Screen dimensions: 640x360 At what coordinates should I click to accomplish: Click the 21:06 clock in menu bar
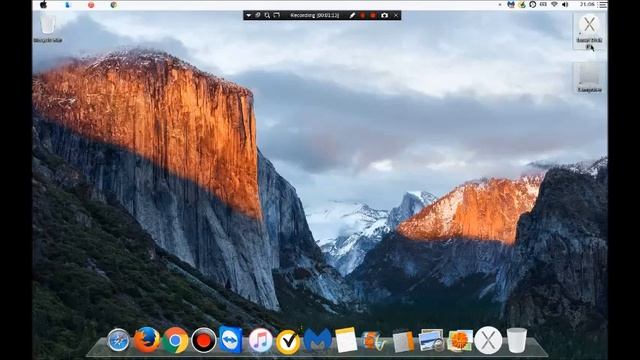click(587, 4)
